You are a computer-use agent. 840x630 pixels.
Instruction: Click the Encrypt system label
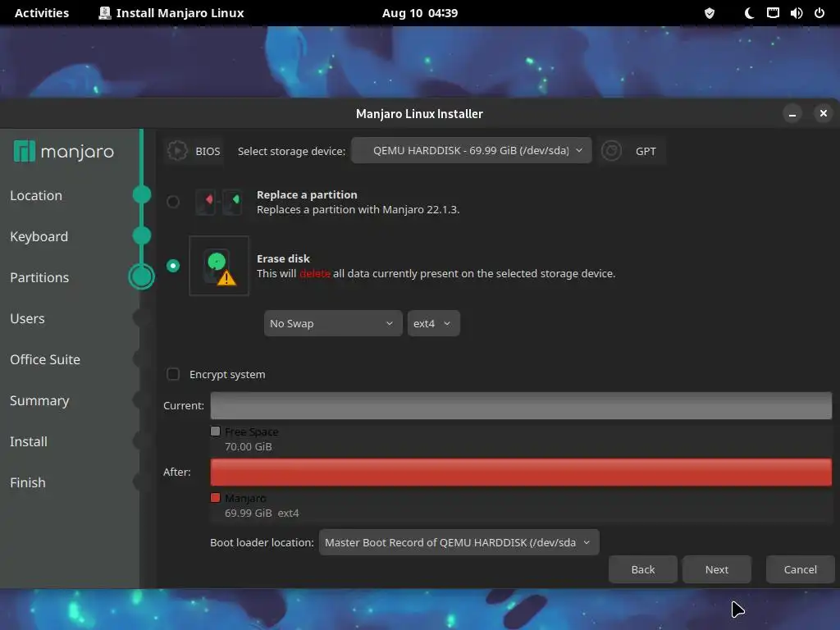tap(227, 374)
